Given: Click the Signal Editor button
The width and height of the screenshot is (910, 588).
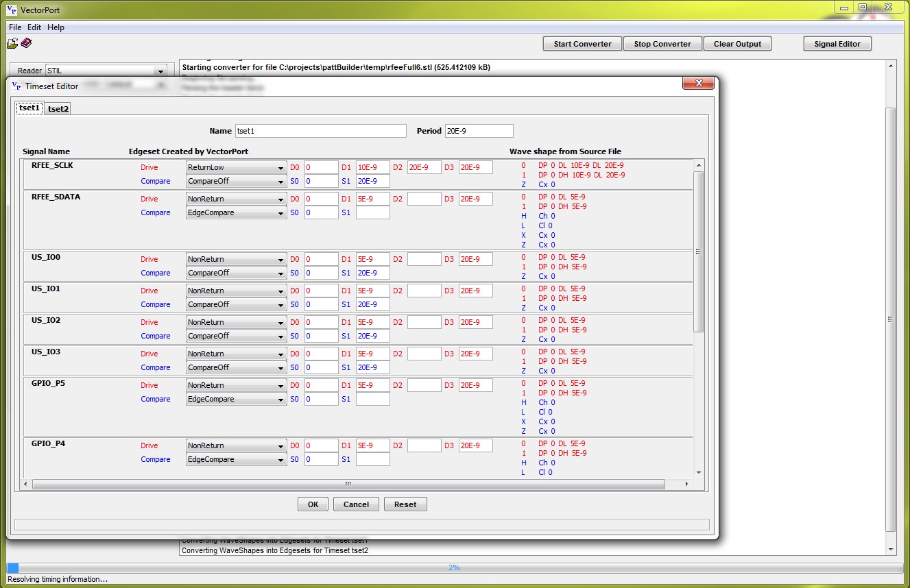Looking at the screenshot, I should tap(837, 44).
